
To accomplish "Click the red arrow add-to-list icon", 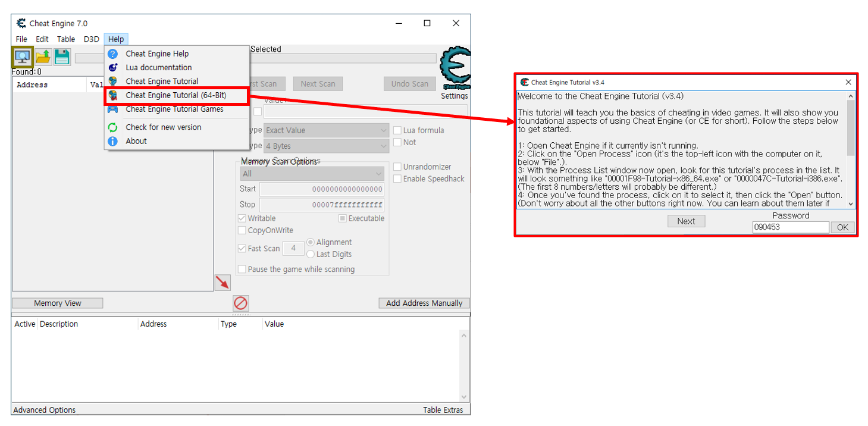I will pos(223,283).
